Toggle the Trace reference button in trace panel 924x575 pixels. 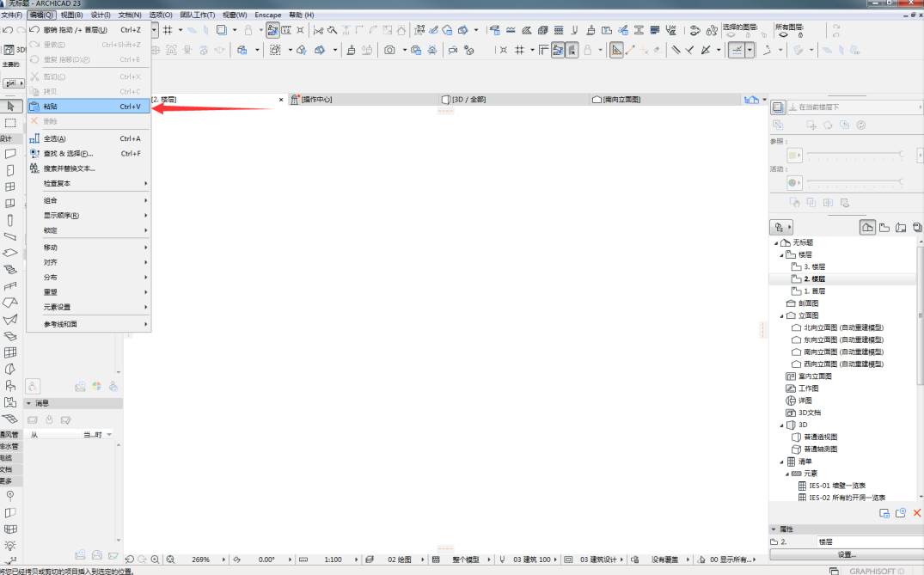[778, 107]
